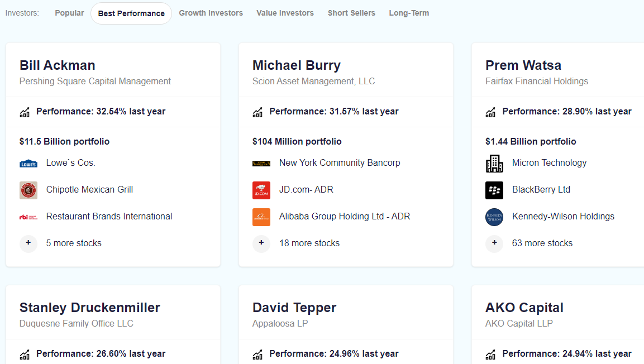Click Lowe's Cos. stock name
Screen dimensions: 644x364
coord(70,163)
